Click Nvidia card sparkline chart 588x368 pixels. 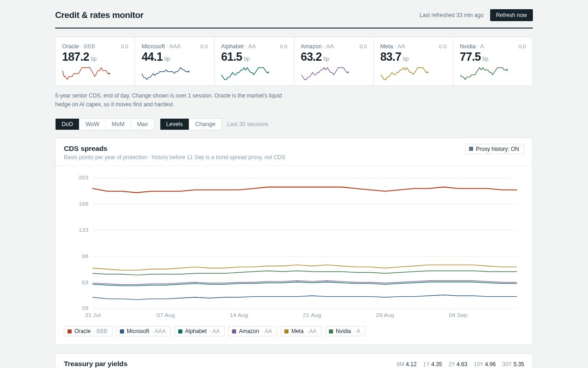click(484, 74)
